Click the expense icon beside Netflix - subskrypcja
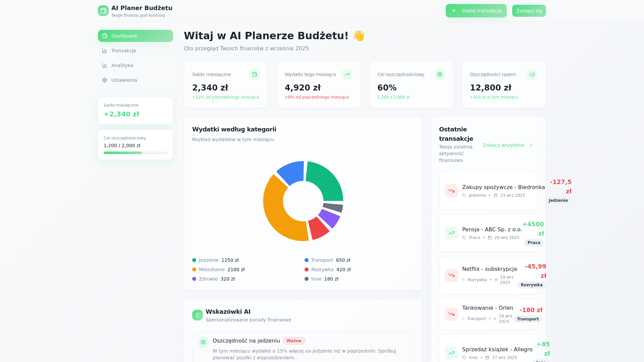The image size is (644, 362). [451, 275]
